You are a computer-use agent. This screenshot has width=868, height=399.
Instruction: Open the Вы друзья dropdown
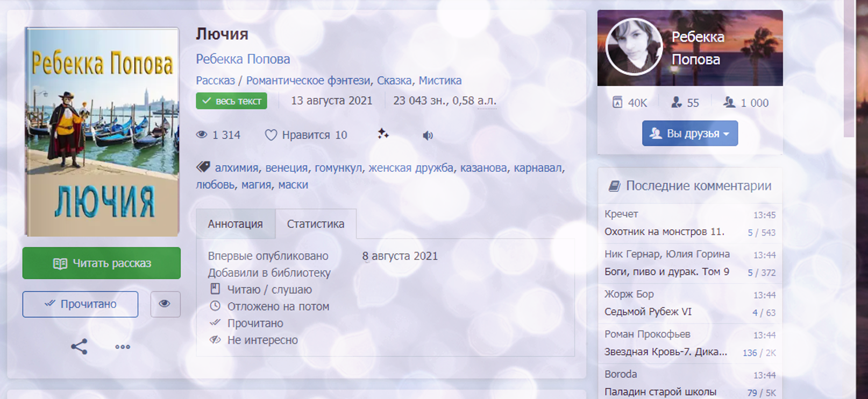[690, 134]
